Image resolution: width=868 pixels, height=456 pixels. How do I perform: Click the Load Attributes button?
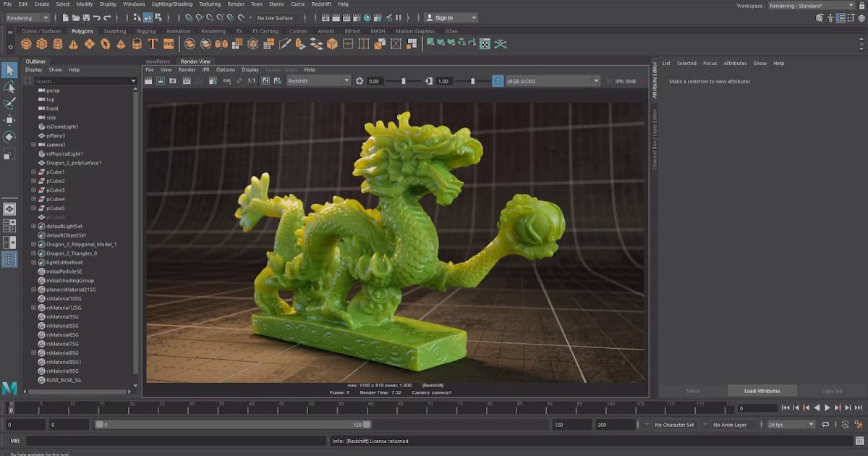click(762, 390)
